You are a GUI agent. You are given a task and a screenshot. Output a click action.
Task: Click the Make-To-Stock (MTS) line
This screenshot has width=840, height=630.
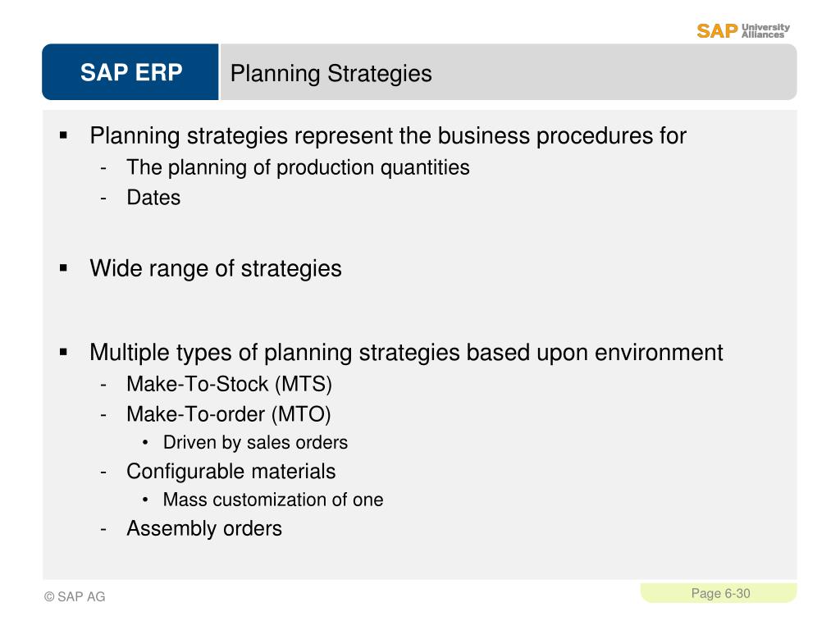click(x=230, y=384)
